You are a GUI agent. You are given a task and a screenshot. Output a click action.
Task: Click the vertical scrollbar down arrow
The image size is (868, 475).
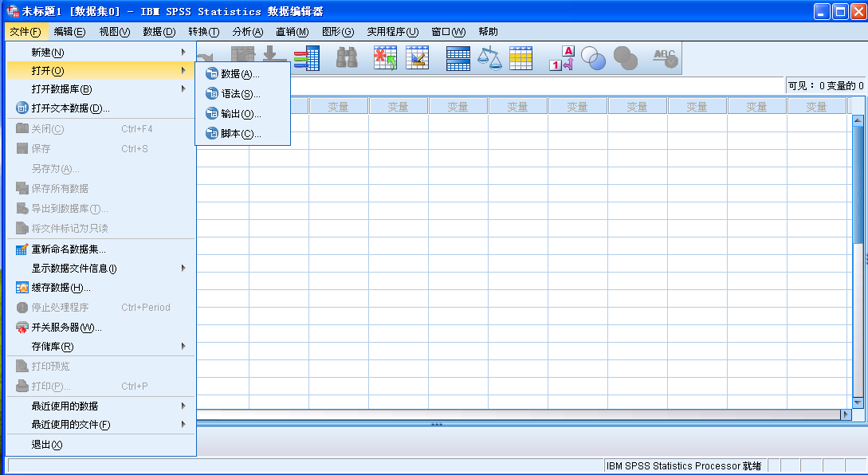point(858,402)
